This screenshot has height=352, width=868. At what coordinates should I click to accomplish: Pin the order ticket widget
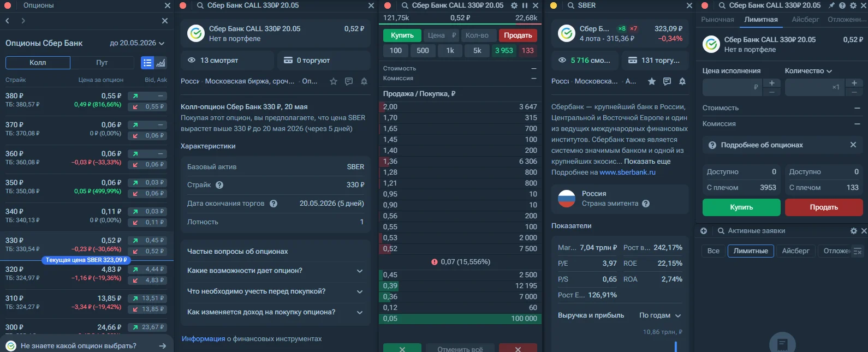pyautogui.click(x=832, y=5)
